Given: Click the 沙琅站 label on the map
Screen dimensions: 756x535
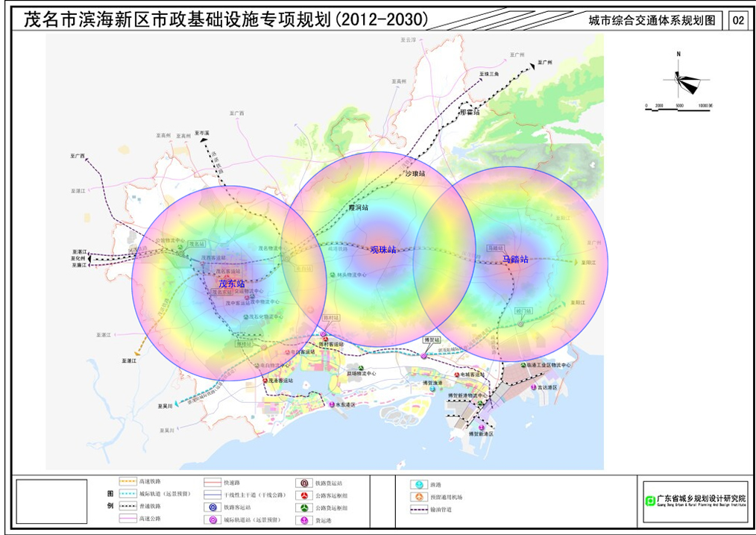Looking at the screenshot, I should [x=415, y=173].
